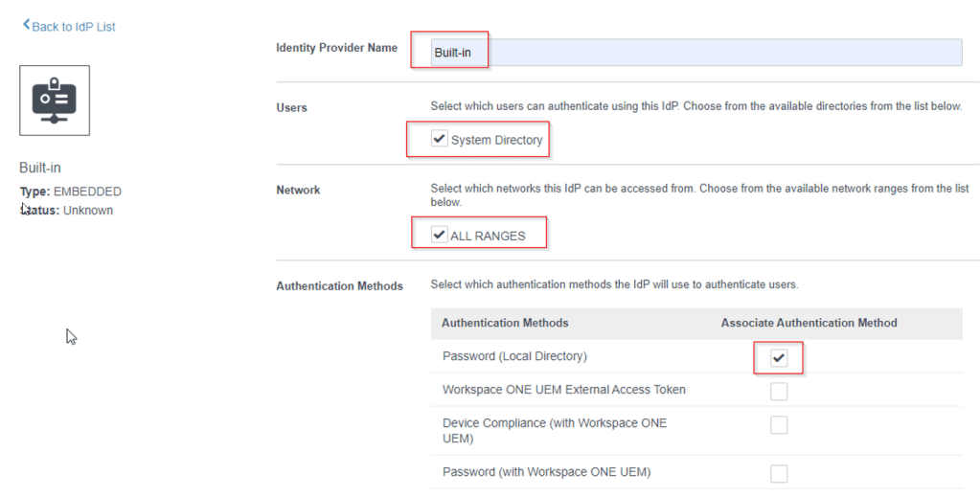Select the Built-in name below the icon

point(40,168)
